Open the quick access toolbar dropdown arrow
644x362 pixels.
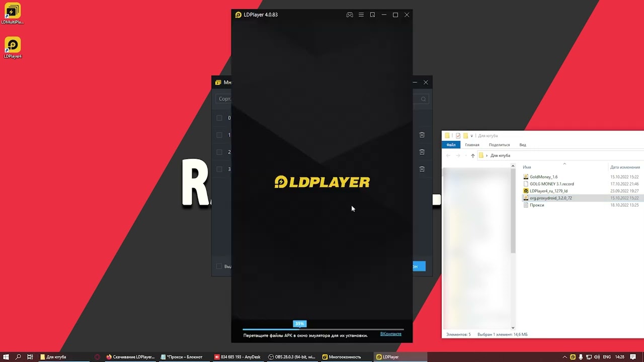point(471,136)
